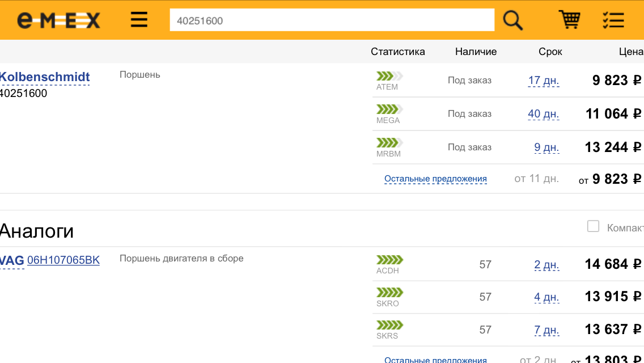Image resolution: width=644 pixels, height=363 pixels.
Task: Click the ACDH supplier rating arrows
Action: pos(389,260)
